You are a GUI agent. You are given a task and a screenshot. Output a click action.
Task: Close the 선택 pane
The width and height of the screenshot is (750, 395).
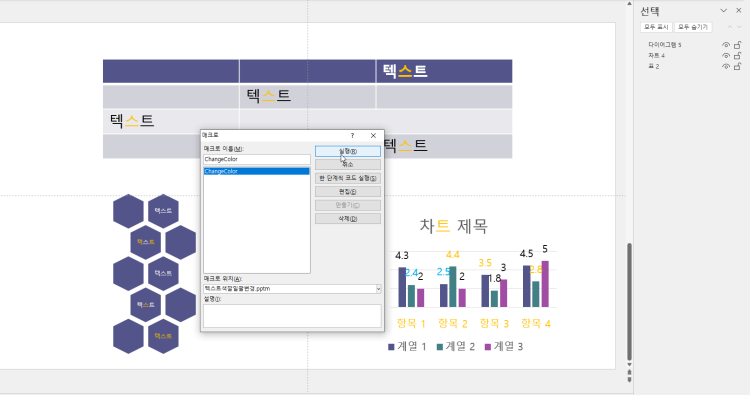739,11
